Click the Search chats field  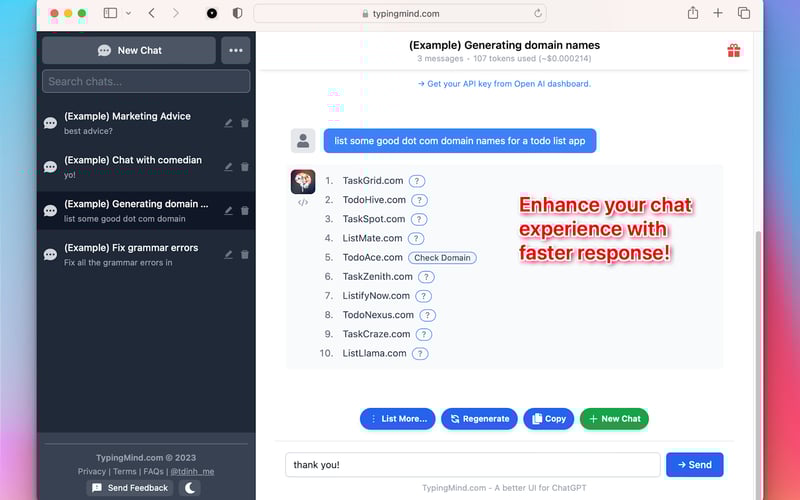click(146, 81)
